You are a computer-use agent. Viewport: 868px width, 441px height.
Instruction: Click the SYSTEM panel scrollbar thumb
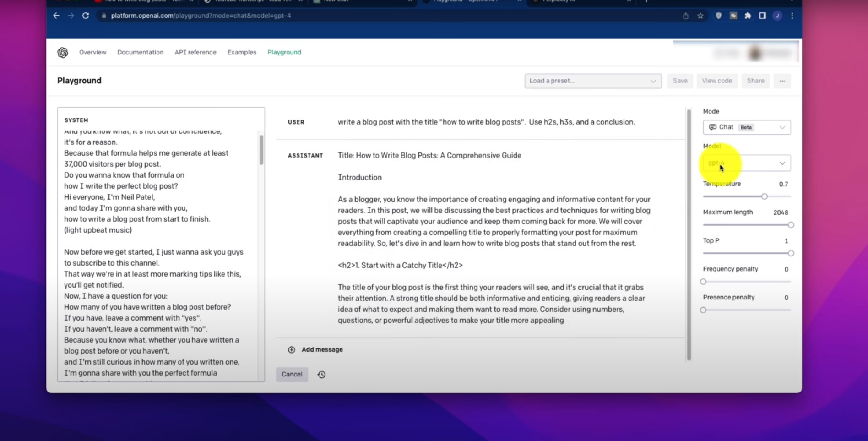[x=261, y=150]
